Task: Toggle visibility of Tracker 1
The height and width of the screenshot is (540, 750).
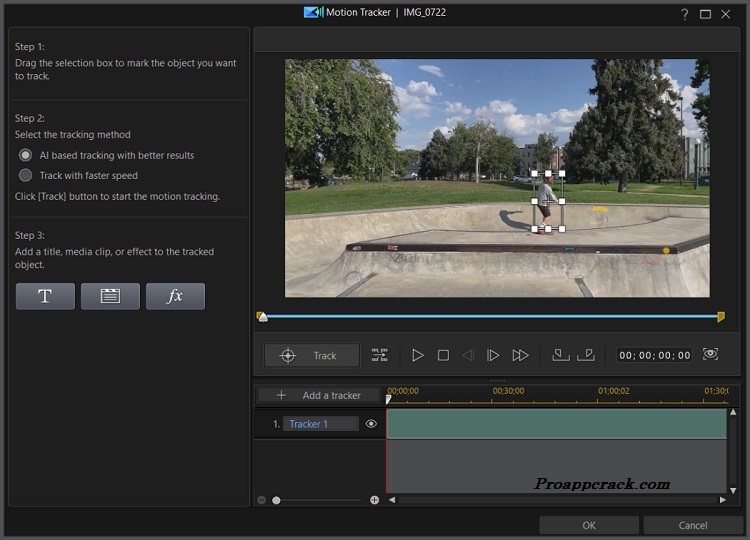Action: tap(371, 424)
